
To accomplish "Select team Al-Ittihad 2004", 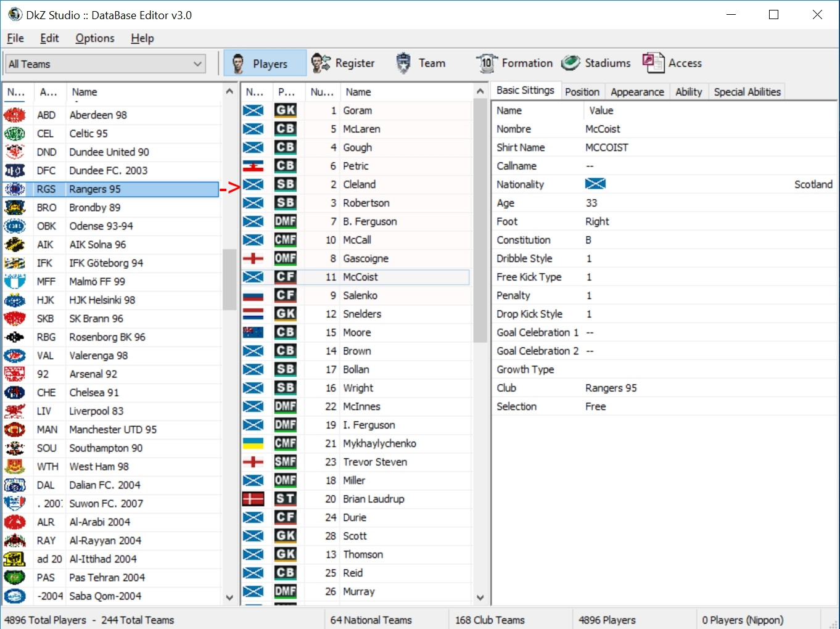I will 111,559.
